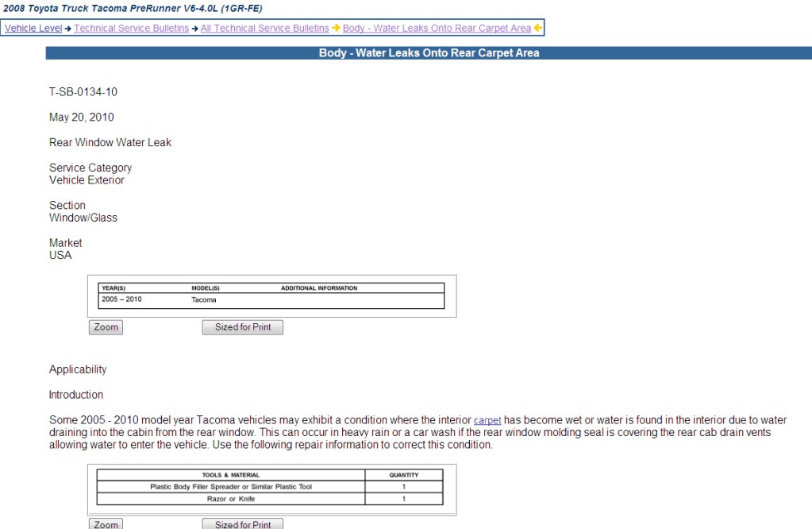Image resolution: width=812 pixels, height=529 pixels.
Task: Click the blue header bar title Body - Water Leaks Onto Rear Carpet Area
Action: (429, 53)
